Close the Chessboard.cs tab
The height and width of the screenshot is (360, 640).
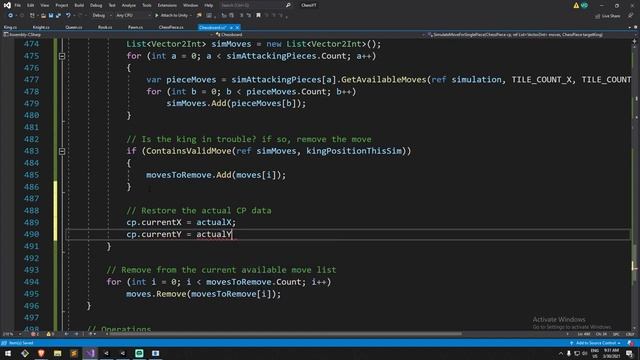coord(237,27)
